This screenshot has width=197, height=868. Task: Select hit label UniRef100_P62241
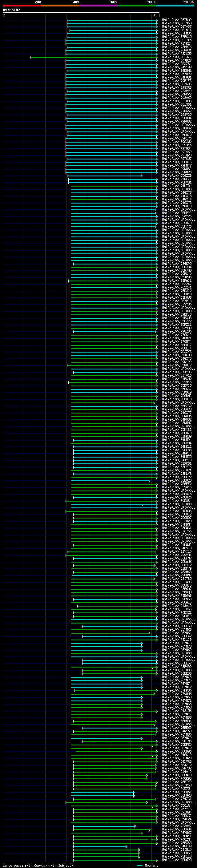pyautogui.click(x=176, y=287)
